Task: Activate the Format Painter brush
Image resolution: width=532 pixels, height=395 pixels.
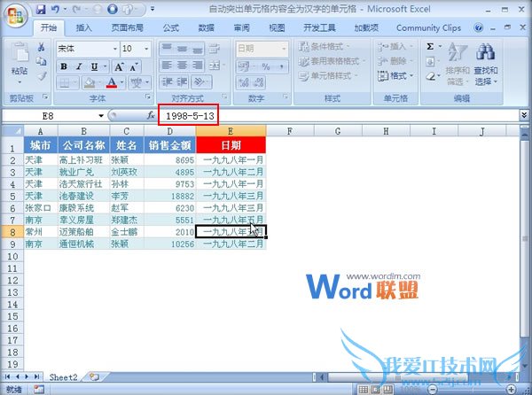Action: click(x=41, y=76)
